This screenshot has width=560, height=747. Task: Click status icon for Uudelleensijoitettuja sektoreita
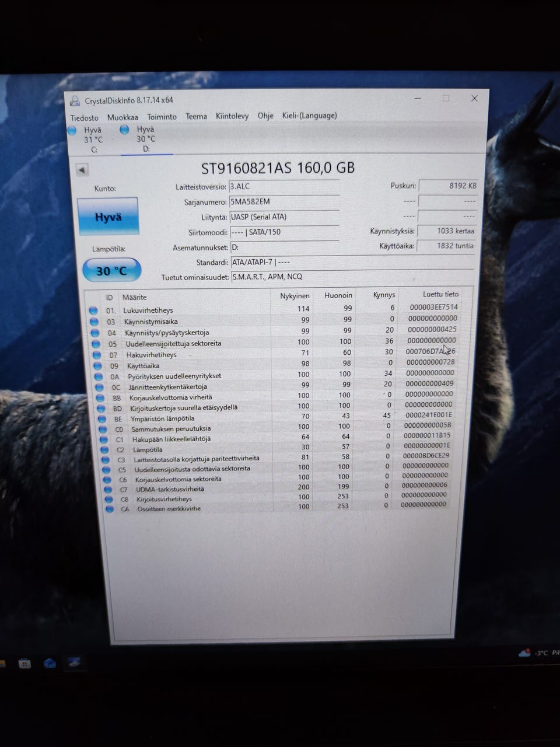[x=96, y=344]
